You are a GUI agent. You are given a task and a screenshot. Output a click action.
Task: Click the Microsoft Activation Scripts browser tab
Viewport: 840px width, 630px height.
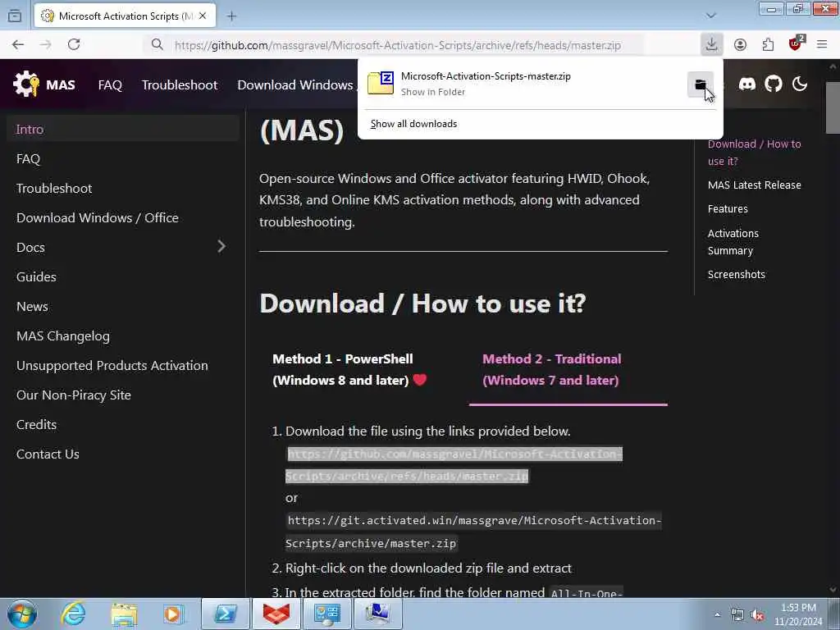[125, 16]
